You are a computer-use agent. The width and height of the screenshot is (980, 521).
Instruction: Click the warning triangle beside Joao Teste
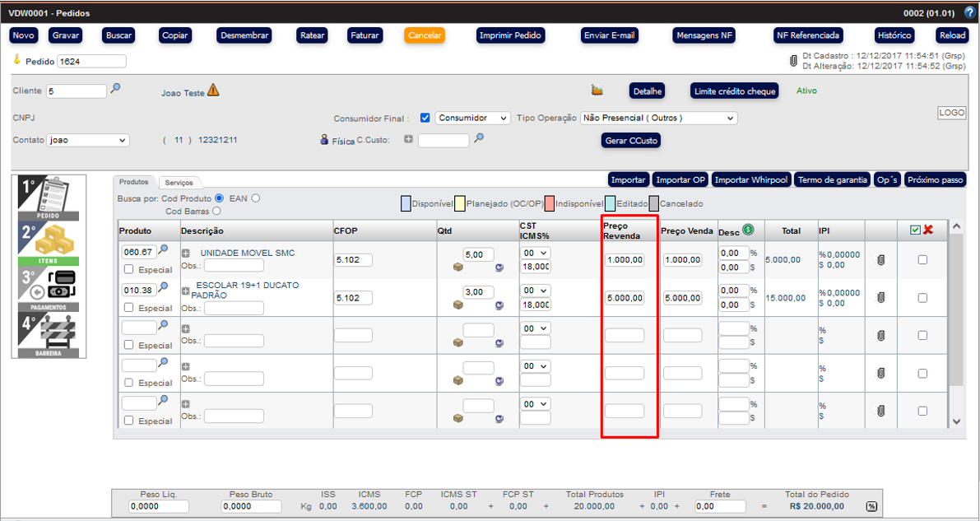213,91
